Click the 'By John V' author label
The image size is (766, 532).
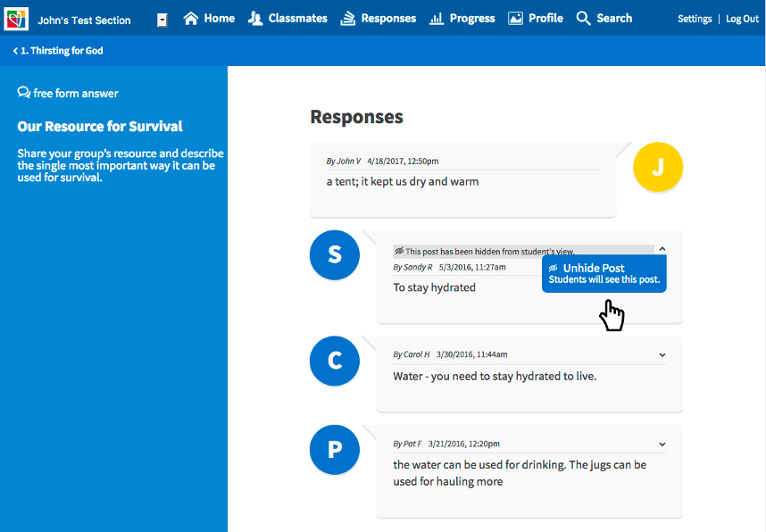[x=344, y=162]
